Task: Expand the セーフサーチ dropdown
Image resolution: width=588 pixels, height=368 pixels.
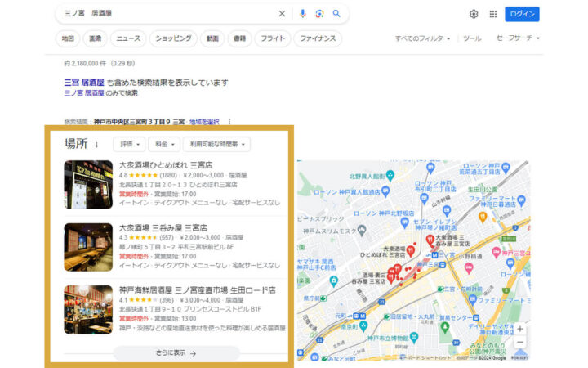Action: click(518, 38)
